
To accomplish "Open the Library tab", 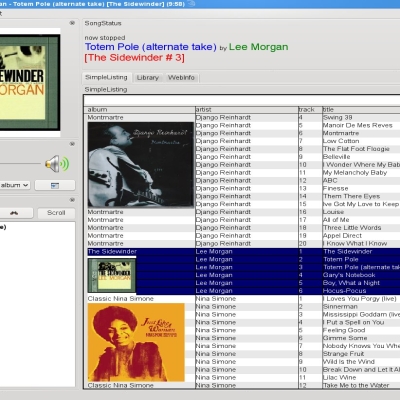I will pos(147,78).
